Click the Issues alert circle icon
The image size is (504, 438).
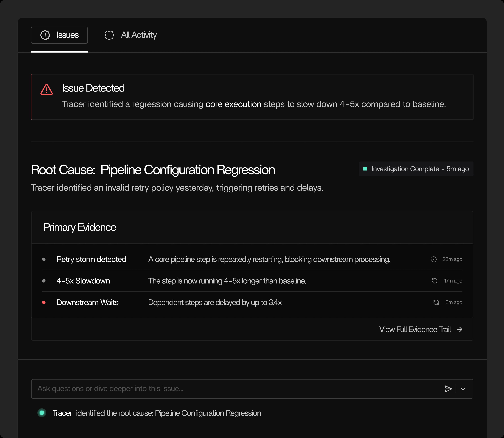pyautogui.click(x=45, y=35)
